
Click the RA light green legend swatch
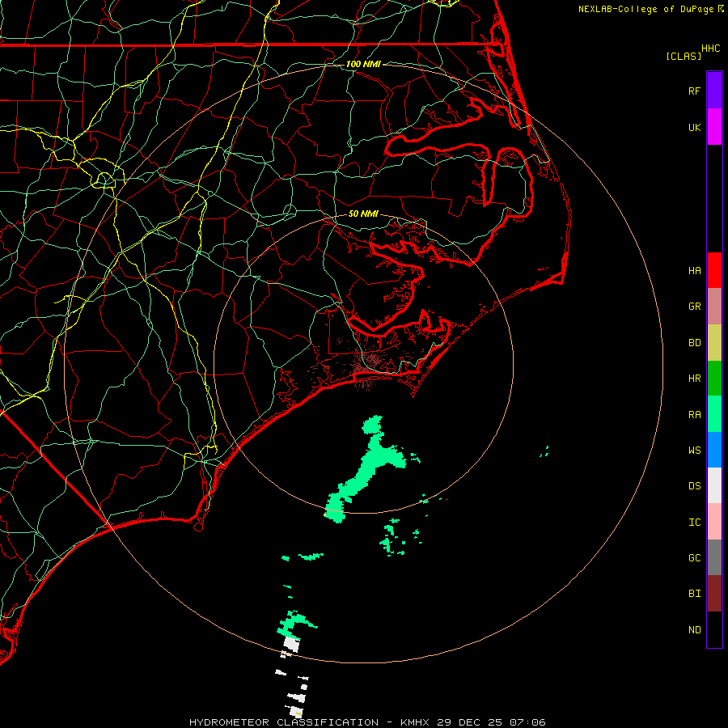(714, 414)
